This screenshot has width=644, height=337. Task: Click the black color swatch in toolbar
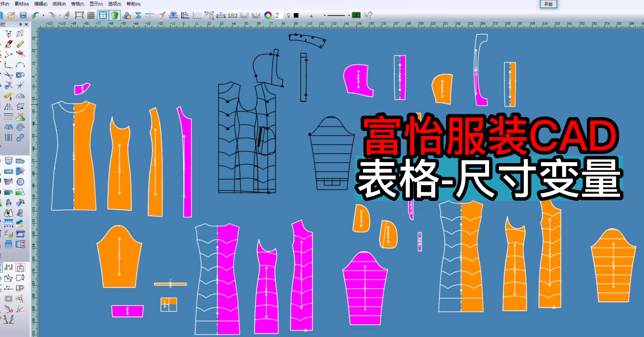296,15
